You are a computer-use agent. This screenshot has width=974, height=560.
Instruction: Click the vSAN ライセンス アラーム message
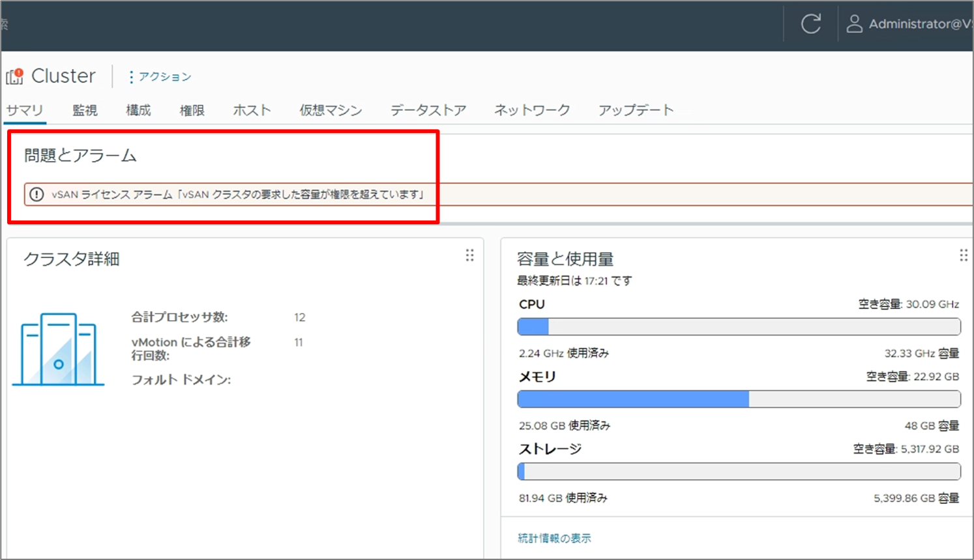coord(238,194)
